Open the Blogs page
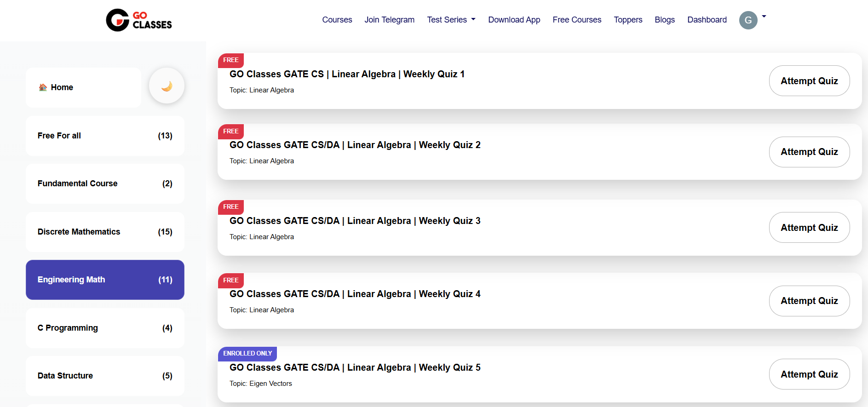Viewport: 868px width, 407px height. click(x=665, y=20)
